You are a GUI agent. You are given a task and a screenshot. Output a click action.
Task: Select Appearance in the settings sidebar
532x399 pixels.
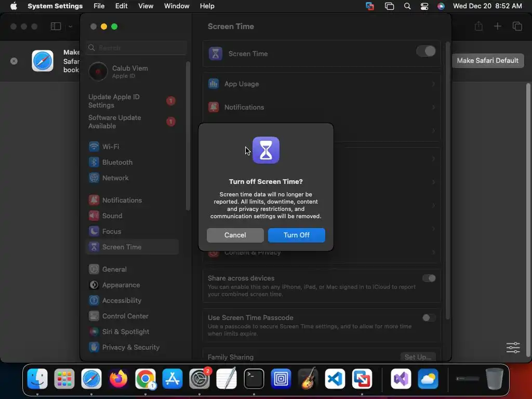tap(132, 285)
